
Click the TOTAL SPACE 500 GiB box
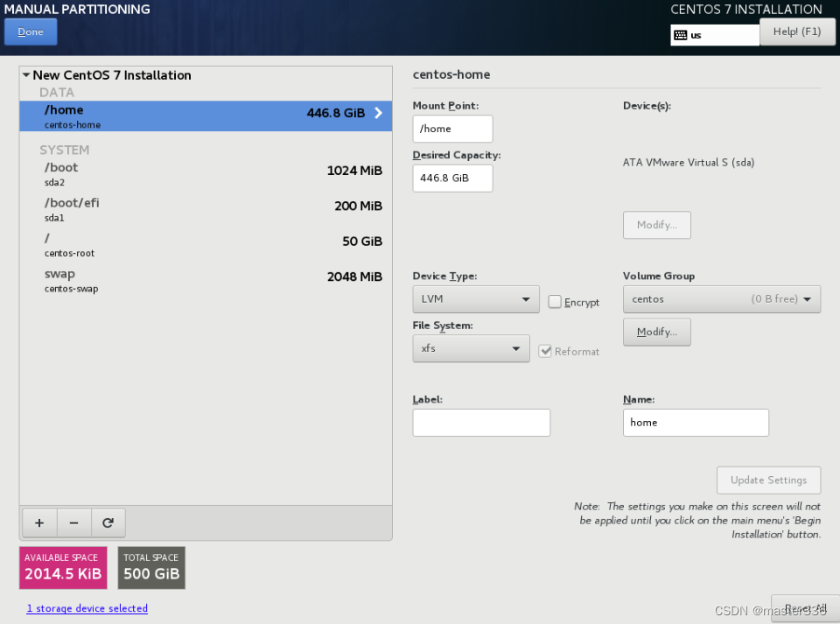pyautogui.click(x=151, y=568)
